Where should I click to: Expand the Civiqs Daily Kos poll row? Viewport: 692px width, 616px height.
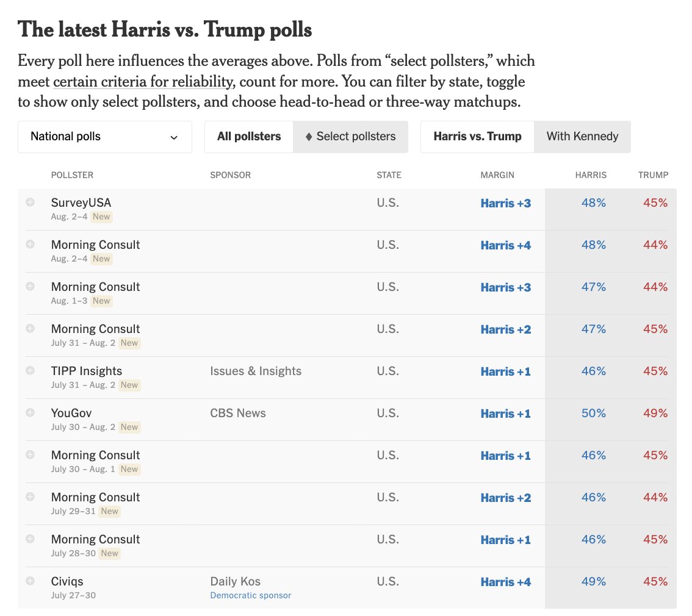[x=30, y=581]
